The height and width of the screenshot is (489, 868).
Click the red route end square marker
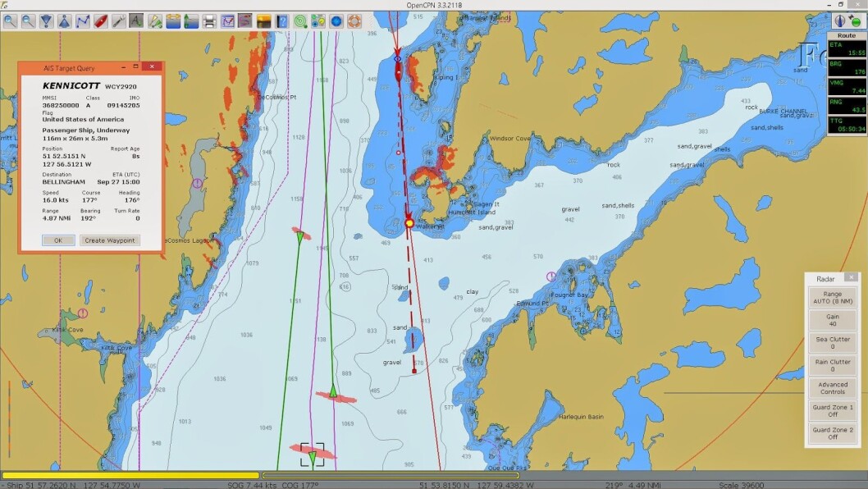pos(414,371)
